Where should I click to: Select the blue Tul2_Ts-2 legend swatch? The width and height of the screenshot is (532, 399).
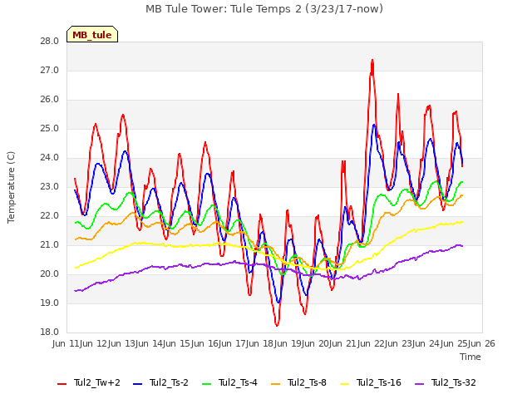137,383
